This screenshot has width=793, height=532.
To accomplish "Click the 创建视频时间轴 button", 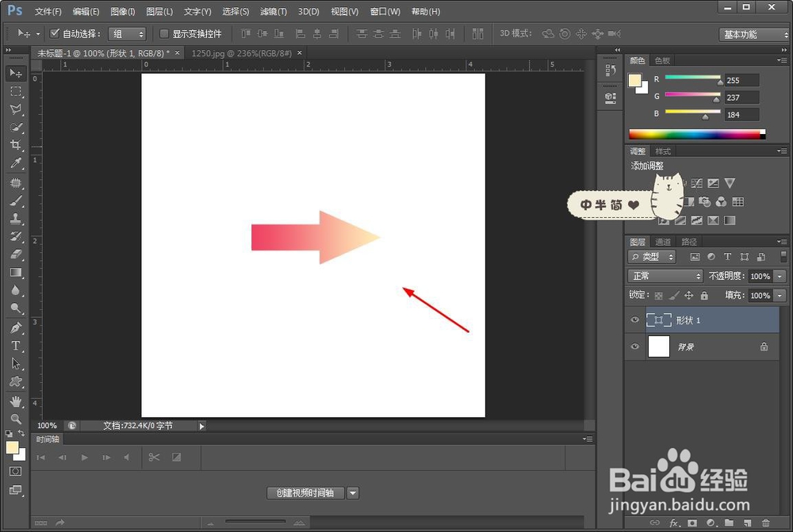I will [x=305, y=493].
